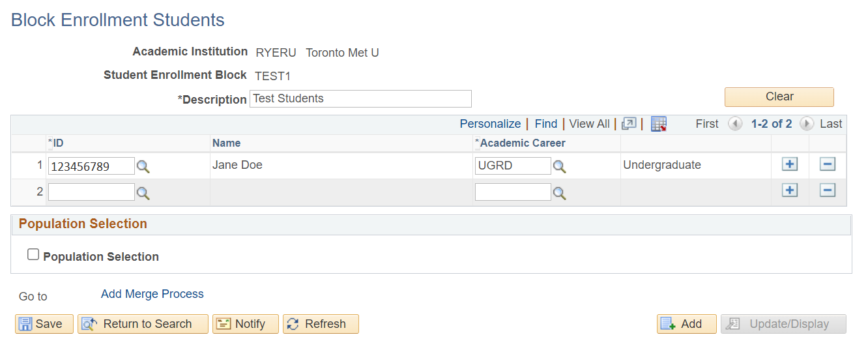The width and height of the screenshot is (868, 352).
Task: Click the ID lookup magnifier in row 1
Action: point(143,167)
